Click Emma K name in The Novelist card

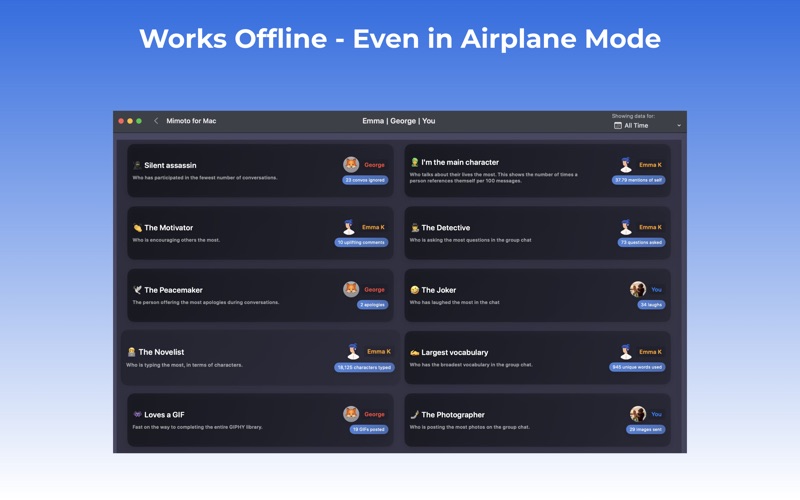coord(379,352)
